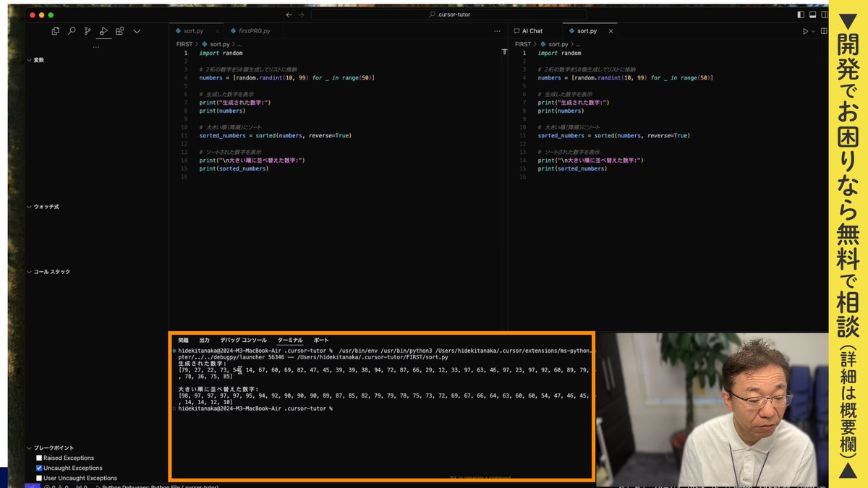Open the Search view magnifier icon
This screenshot has width=868, height=488.
coord(72,31)
